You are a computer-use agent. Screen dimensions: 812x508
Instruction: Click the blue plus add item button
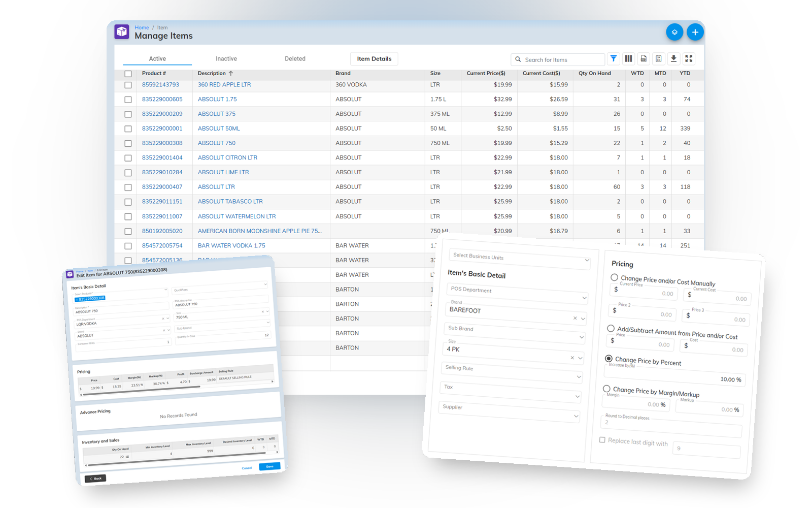pyautogui.click(x=695, y=32)
